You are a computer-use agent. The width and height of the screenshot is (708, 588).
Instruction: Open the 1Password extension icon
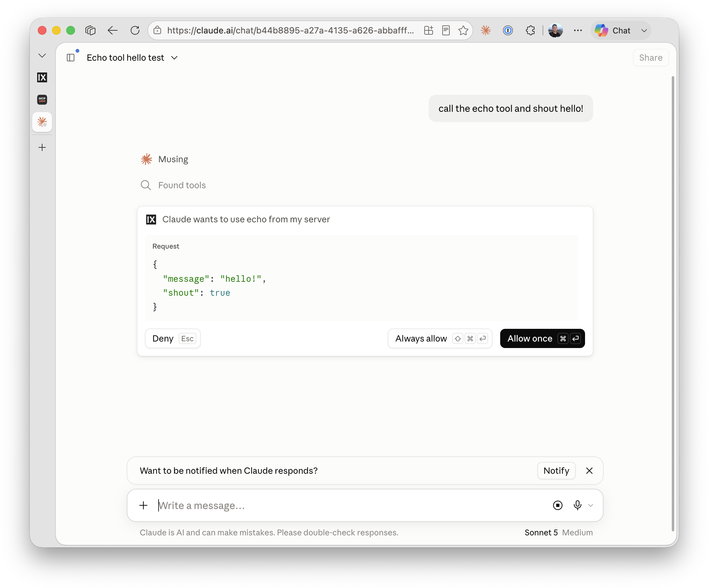(x=508, y=30)
